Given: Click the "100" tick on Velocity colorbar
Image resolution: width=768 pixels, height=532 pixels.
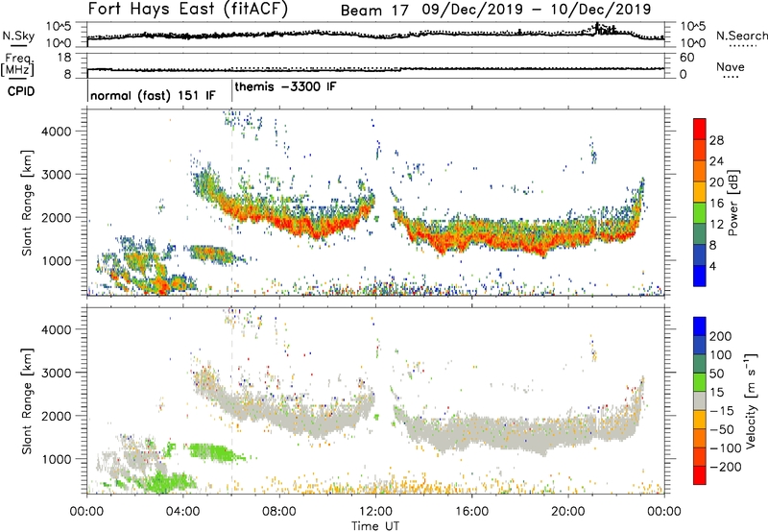Looking at the screenshot, I should pyautogui.click(x=721, y=354).
